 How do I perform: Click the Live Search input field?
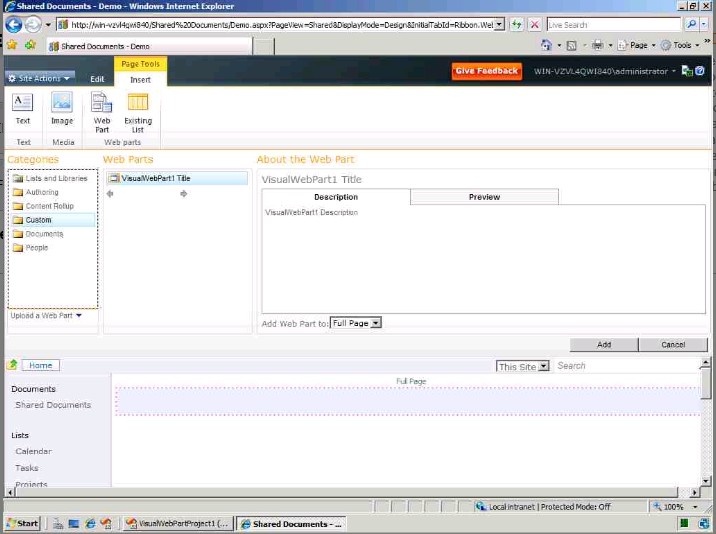[614, 25]
